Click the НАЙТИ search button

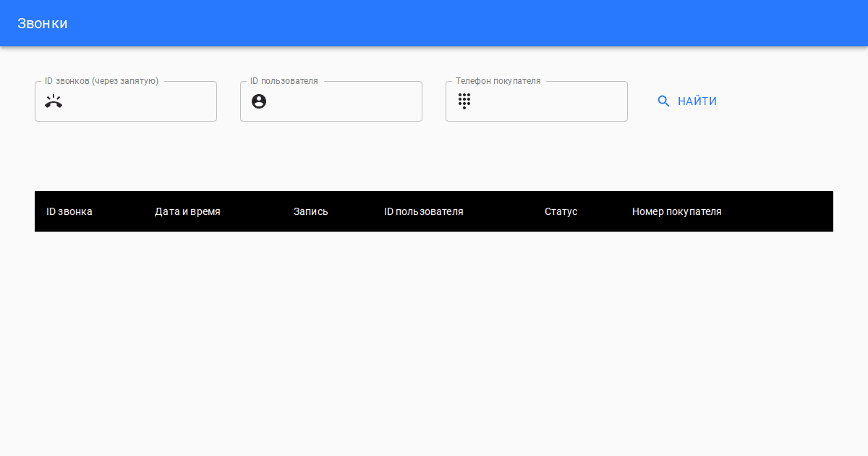[687, 101]
